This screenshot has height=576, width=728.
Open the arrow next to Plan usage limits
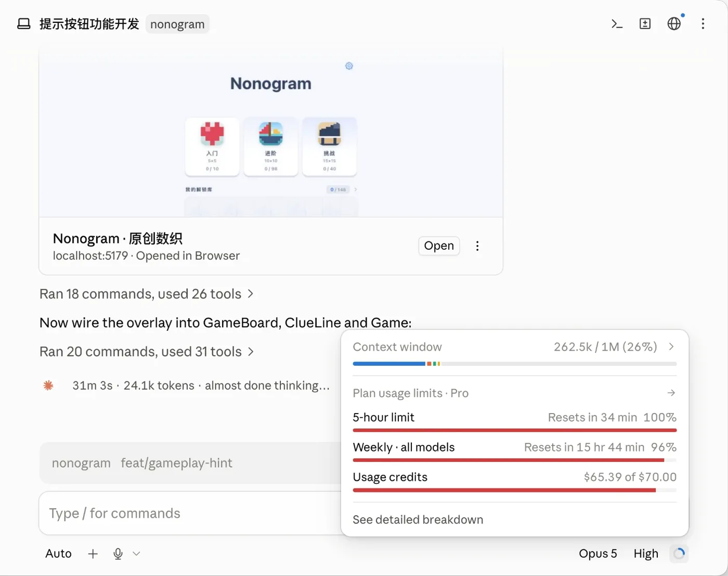pyautogui.click(x=671, y=393)
